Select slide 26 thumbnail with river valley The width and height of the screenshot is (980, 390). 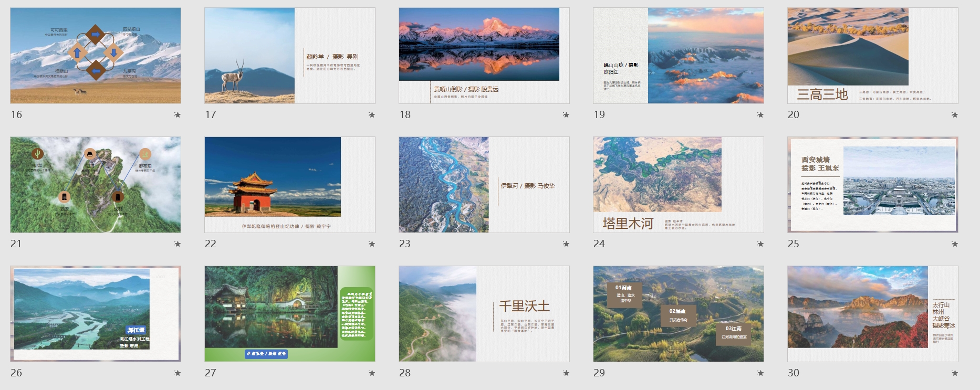click(96, 314)
